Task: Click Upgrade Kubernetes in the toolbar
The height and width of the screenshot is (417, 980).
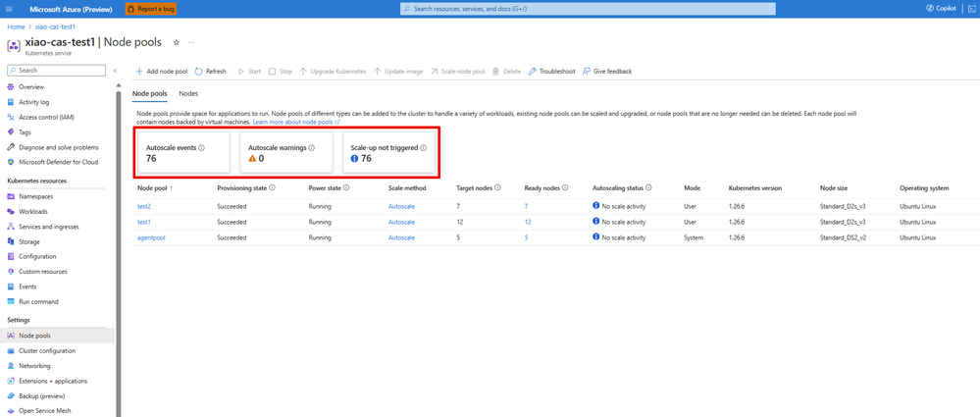Action: [x=334, y=72]
